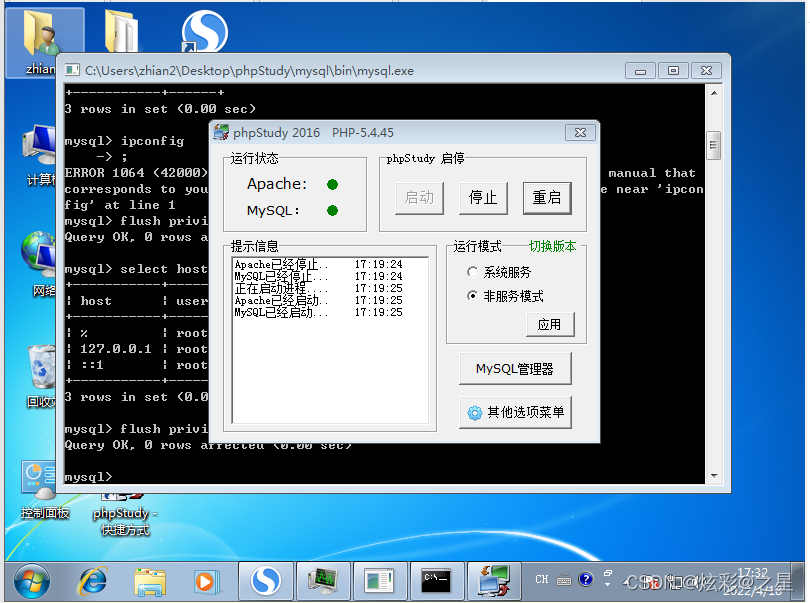Image resolution: width=810 pixels, height=603 pixels.
Task: Close the phpStudy 2016 window
Action: coord(580,133)
